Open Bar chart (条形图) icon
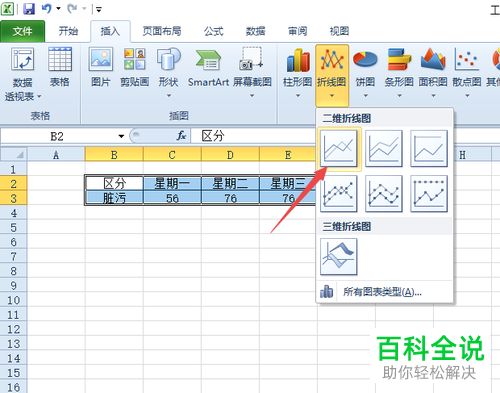The image size is (500, 393). (x=399, y=59)
